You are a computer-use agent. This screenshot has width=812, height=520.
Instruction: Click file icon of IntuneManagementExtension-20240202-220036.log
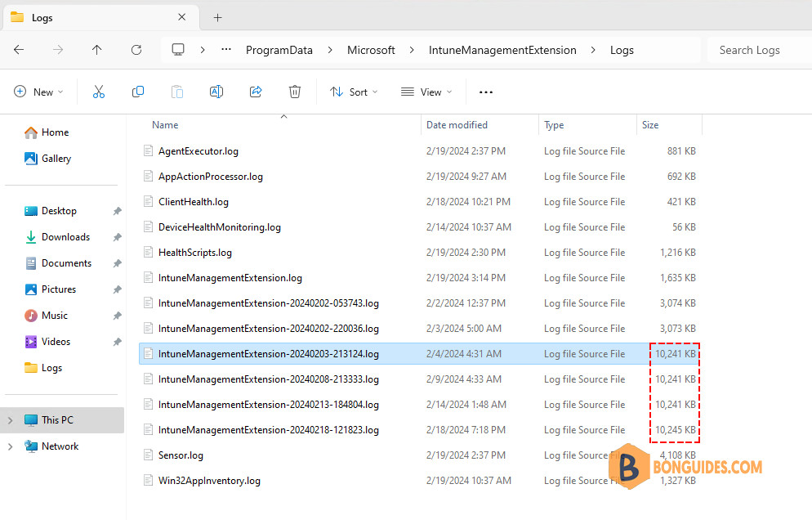(149, 328)
